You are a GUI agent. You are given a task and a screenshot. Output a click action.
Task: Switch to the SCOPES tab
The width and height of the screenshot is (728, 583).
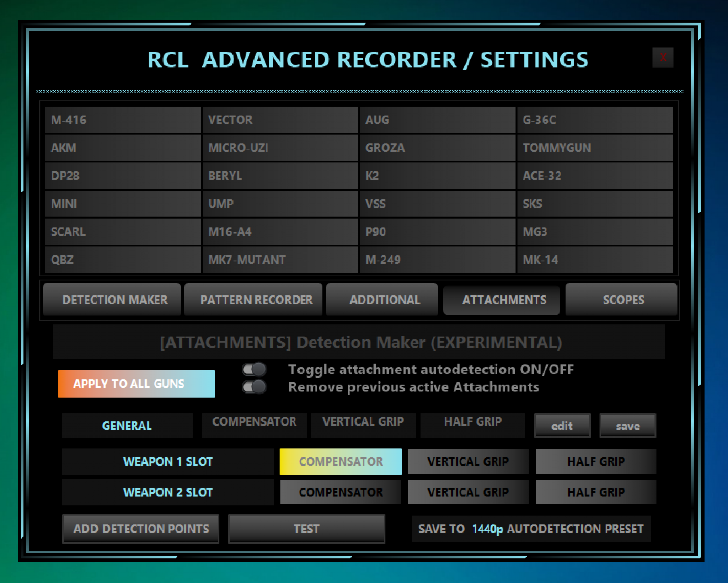pos(623,300)
